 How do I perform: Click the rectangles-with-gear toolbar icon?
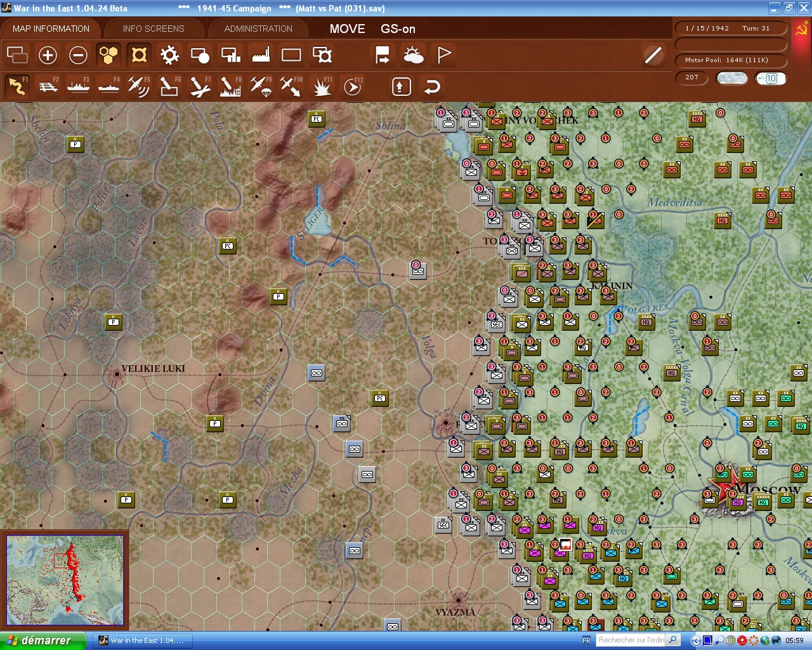click(x=322, y=55)
